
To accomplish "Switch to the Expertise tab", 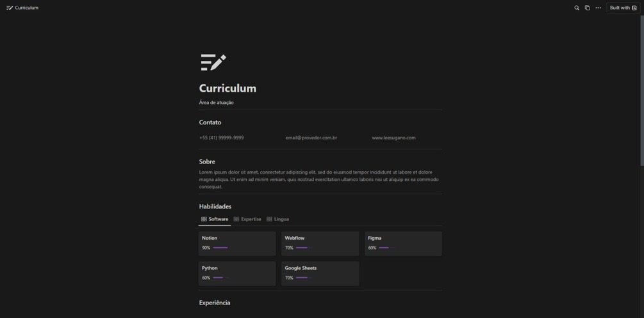I will tap(247, 219).
